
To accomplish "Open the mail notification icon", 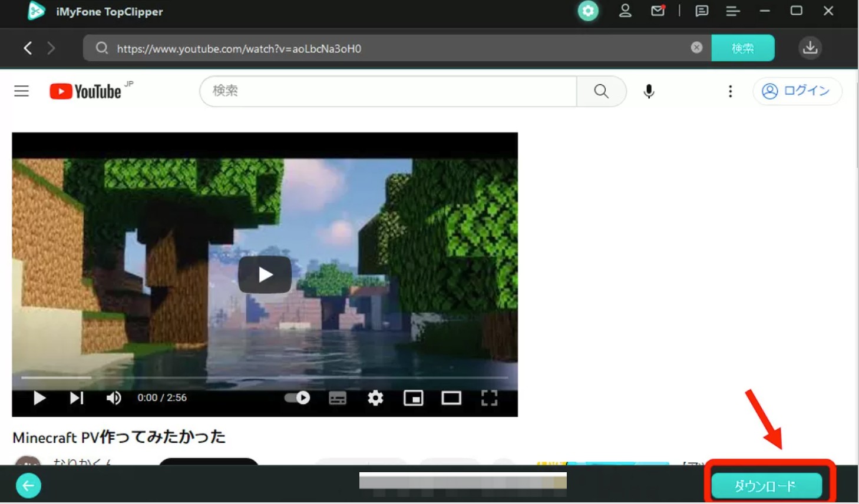I will click(x=658, y=11).
